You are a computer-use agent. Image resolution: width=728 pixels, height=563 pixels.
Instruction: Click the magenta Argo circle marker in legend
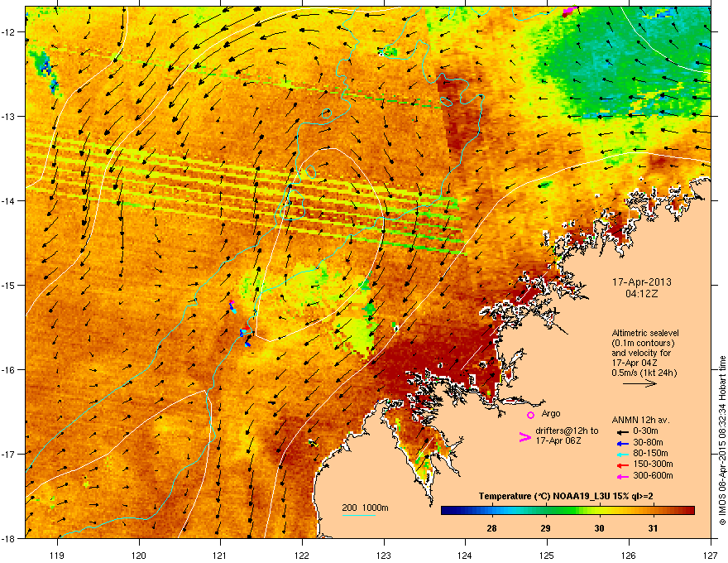point(530,415)
